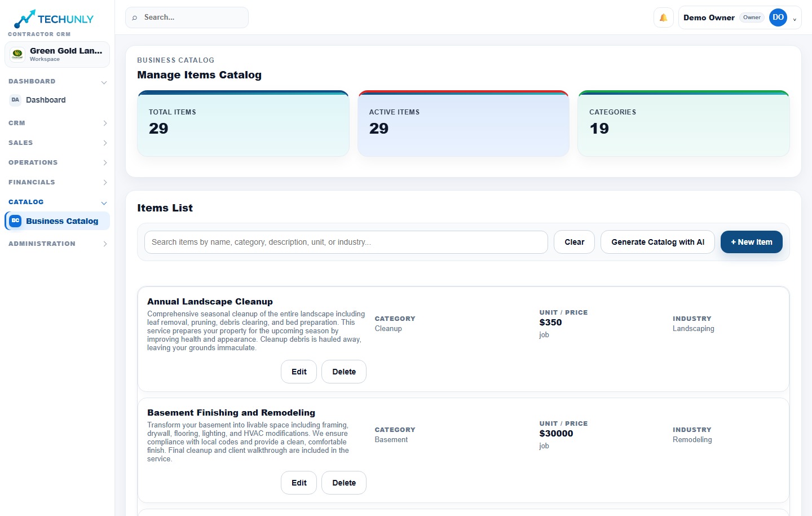812x516 pixels.
Task: Expand the Administration sidebar section
Action: pos(105,244)
